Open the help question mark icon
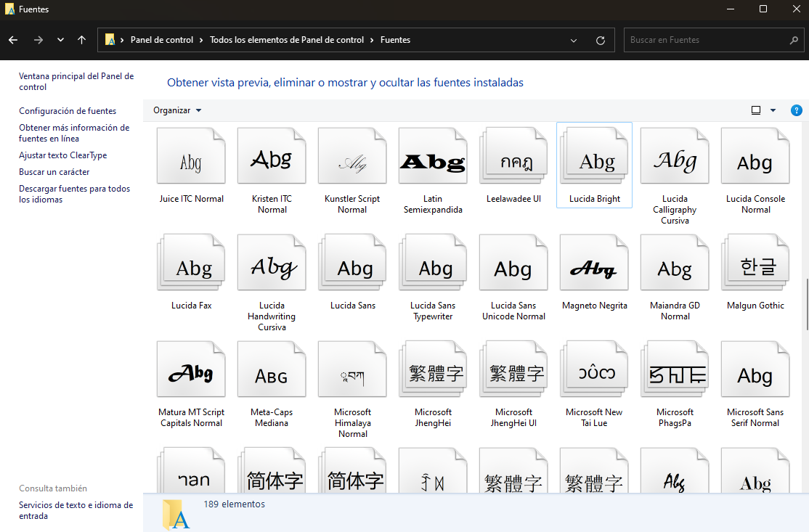The height and width of the screenshot is (532, 809). [796, 110]
